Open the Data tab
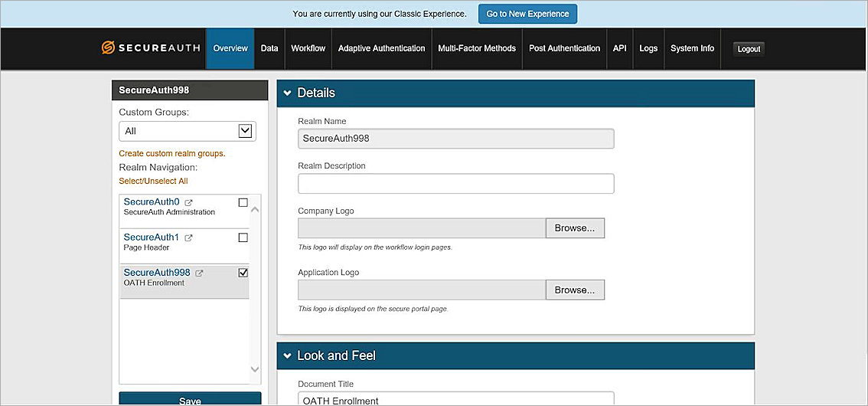This screenshot has height=406, width=868. click(269, 48)
